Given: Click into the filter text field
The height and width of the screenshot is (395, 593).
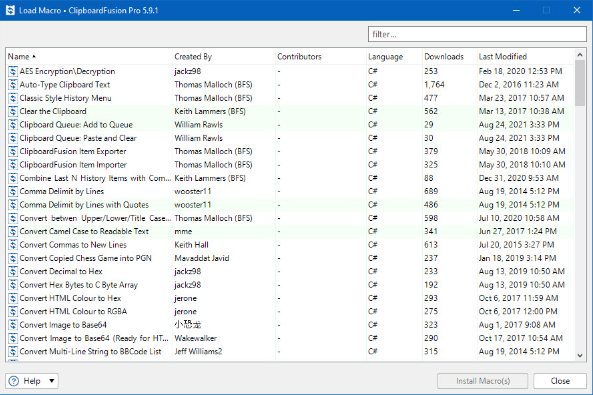Looking at the screenshot, I should click(x=477, y=34).
